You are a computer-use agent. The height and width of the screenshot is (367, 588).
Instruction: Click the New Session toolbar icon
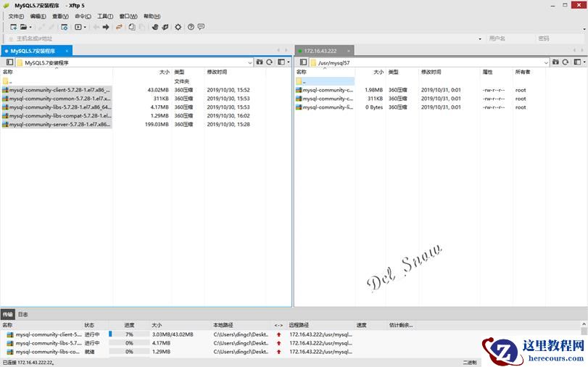14,27
